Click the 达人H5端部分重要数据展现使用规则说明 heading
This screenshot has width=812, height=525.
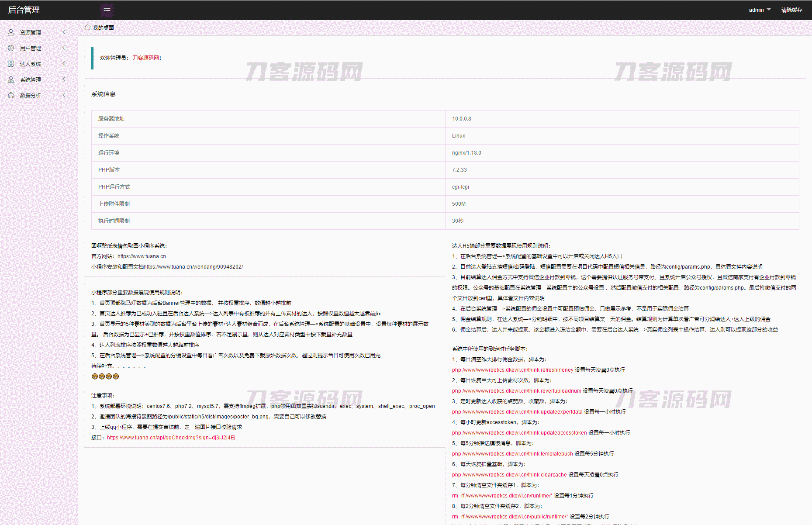click(501, 246)
